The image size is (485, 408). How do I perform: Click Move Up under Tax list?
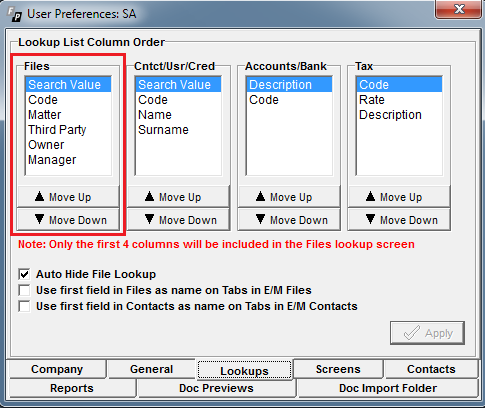pyautogui.click(x=399, y=197)
